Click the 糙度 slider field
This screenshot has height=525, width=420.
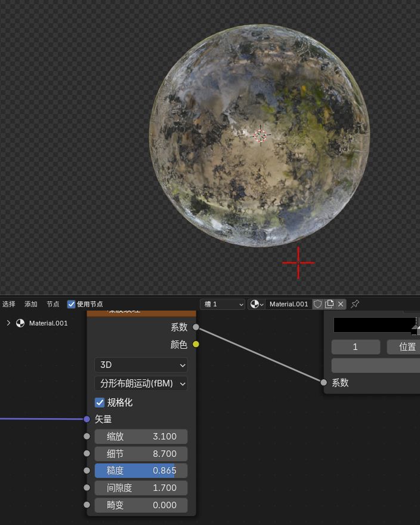(141, 471)
